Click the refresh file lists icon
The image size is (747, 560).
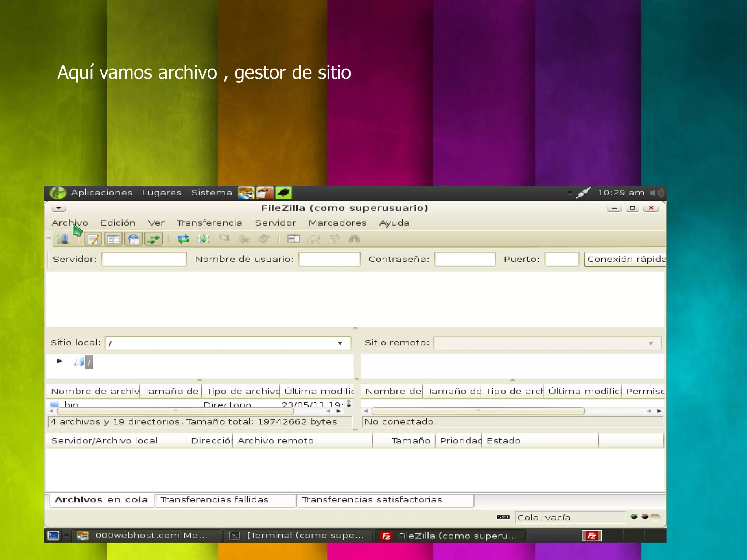tap(183, 239)
